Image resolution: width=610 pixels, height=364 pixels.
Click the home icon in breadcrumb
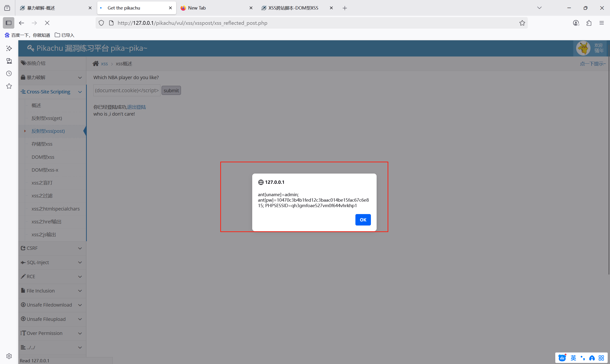pos(96,64)
